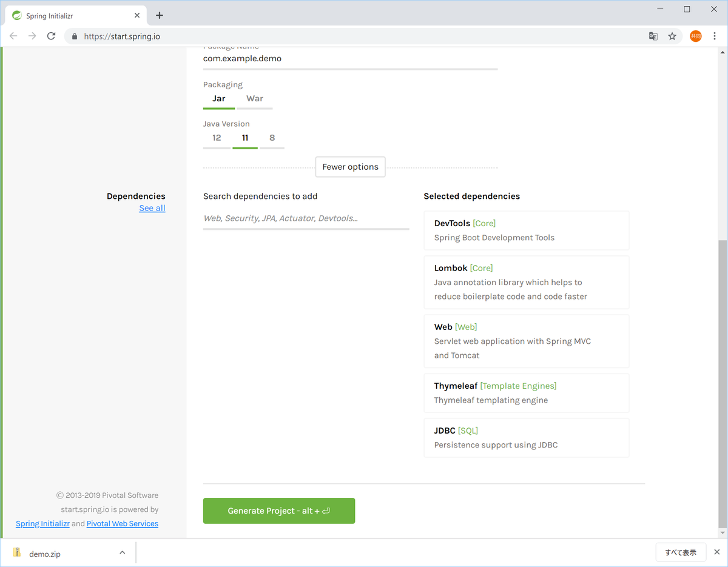
Task: Maximize the browser window
Action: 687,9
